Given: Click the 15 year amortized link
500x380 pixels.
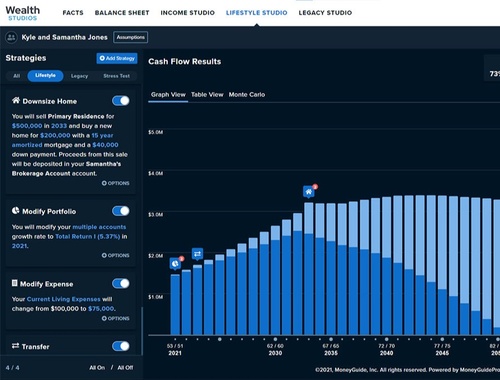Looking at the screenshot, I should [x=63, y=140].
